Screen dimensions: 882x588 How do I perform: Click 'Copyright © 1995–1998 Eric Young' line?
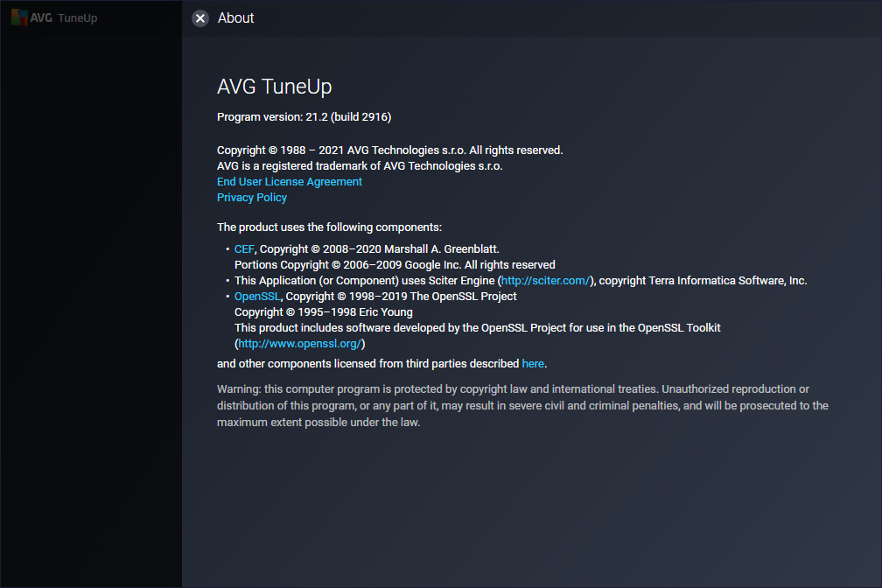[324, 312]
